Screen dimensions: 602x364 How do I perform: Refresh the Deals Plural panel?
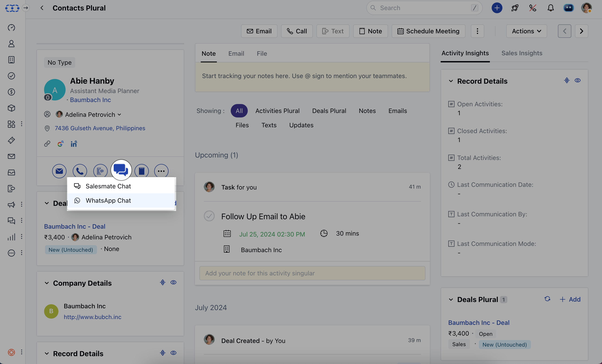547,299
